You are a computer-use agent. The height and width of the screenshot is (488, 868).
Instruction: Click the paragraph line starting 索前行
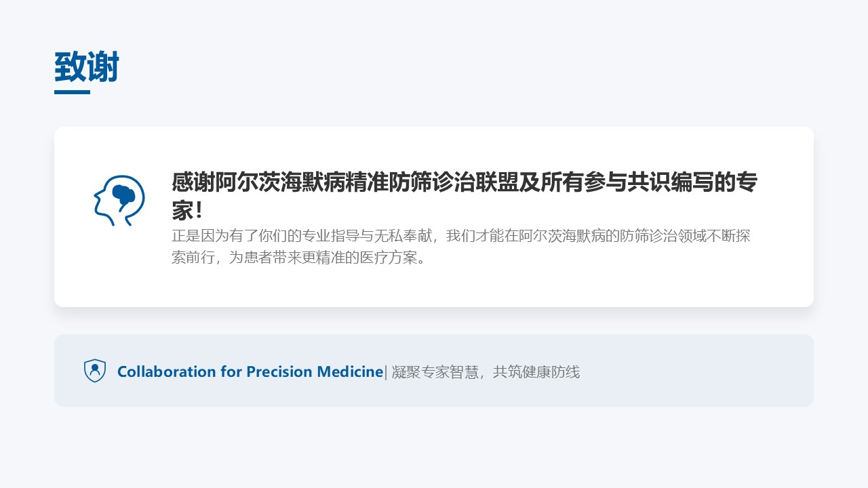click(298, 258)
